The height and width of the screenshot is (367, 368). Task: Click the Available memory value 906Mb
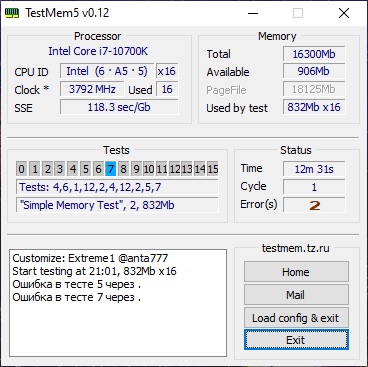click(x=314, y=71)
